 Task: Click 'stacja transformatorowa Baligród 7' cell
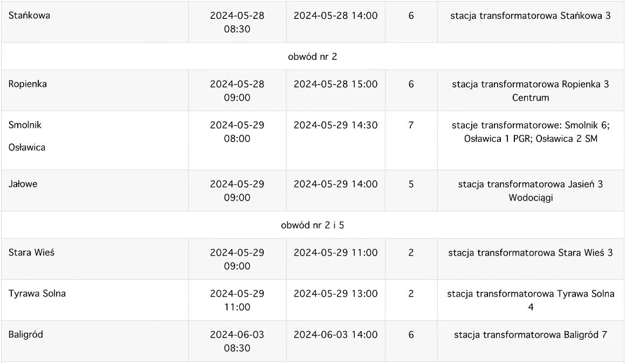point(531,341)
